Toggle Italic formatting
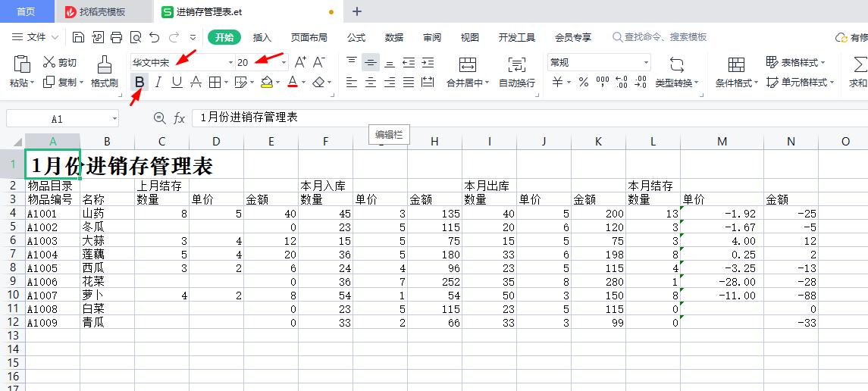868x391 pixels. tap(158, 83)
